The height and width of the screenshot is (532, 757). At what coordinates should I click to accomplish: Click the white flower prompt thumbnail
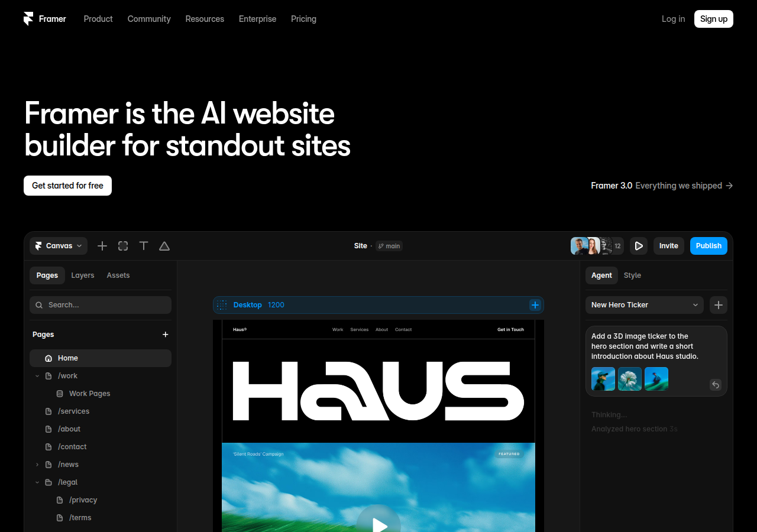tap(630, 379)
